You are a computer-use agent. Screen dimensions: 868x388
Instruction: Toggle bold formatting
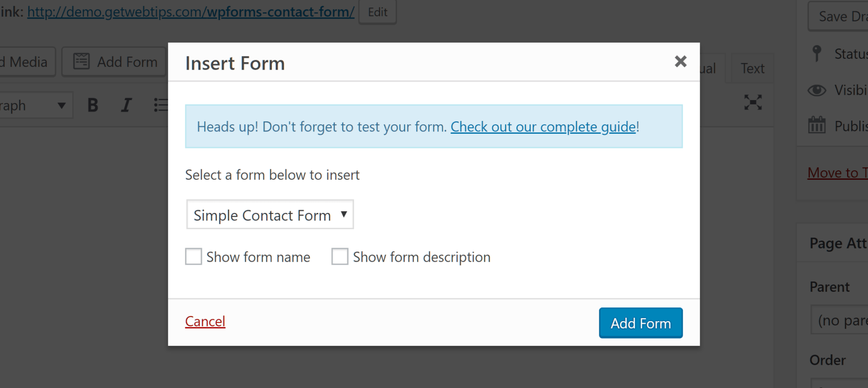click(x=93, y=105)
